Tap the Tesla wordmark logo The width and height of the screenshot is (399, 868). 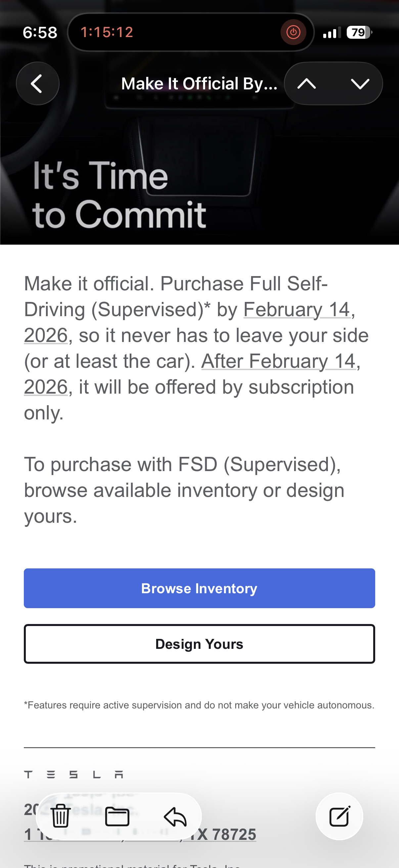click(x=73, y=774)
